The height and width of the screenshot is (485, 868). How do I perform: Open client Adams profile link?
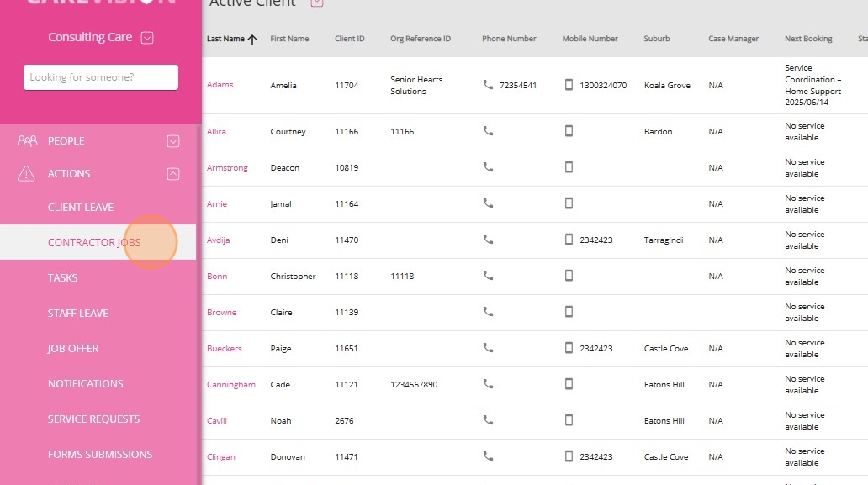point(220,85)
